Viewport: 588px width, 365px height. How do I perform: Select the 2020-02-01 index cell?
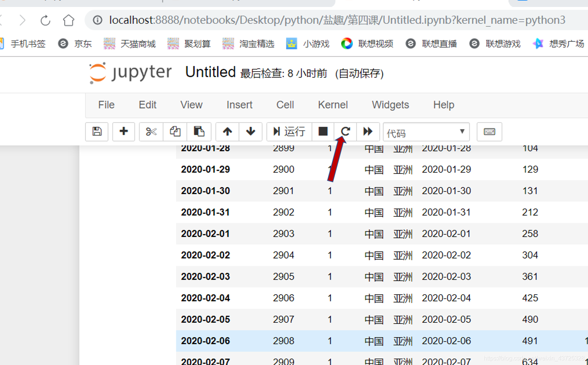click(x=205, y=234)
